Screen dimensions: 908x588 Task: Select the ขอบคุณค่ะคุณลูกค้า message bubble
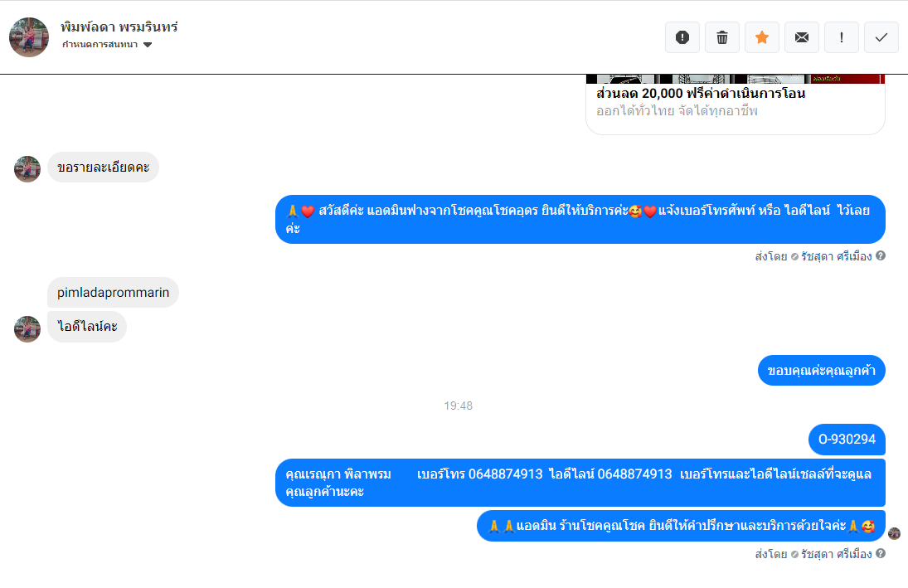pos(821,370)
